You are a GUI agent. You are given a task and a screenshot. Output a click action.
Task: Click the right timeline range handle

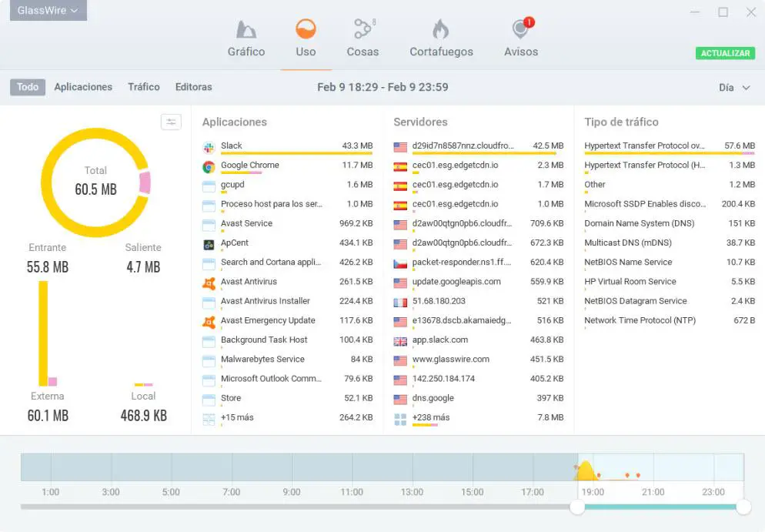743,507
